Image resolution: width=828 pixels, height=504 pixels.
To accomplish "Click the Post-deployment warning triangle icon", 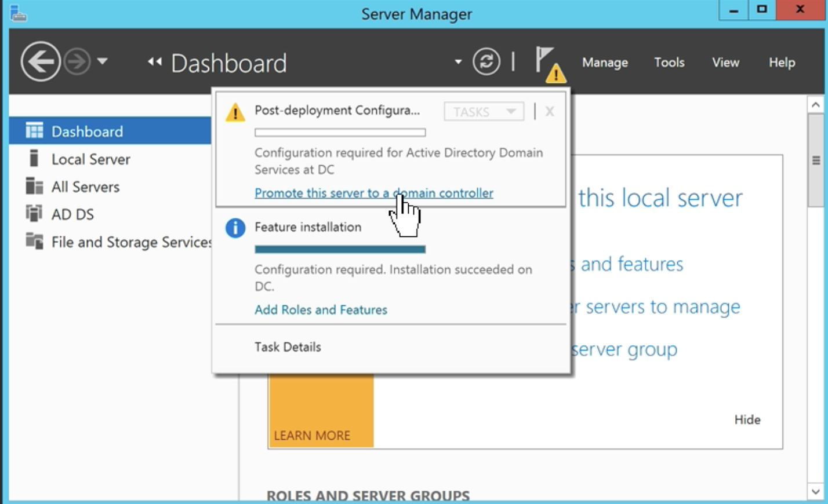I will 235,112.
